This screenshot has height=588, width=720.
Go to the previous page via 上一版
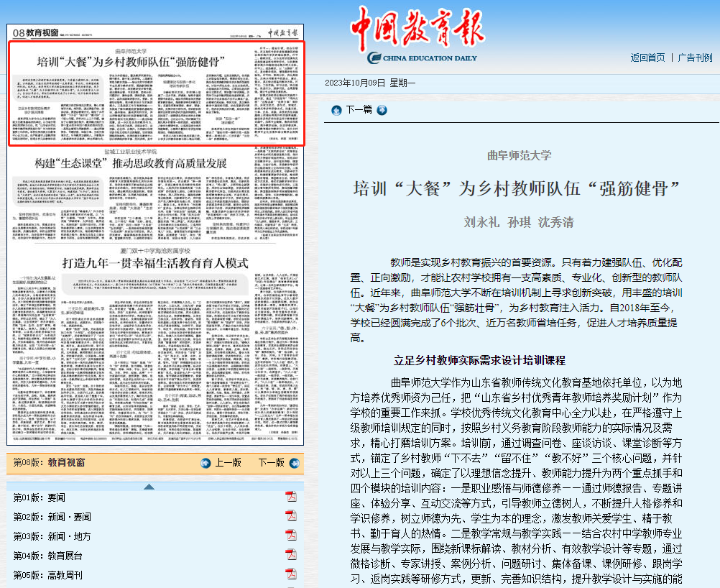228,463
